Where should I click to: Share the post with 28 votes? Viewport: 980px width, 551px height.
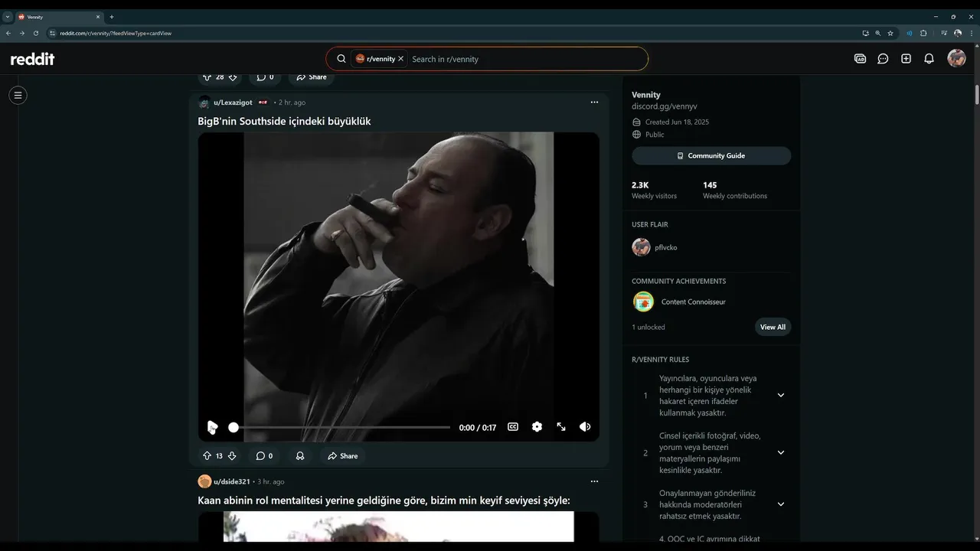pyautogui.click(x=312, y=77)
